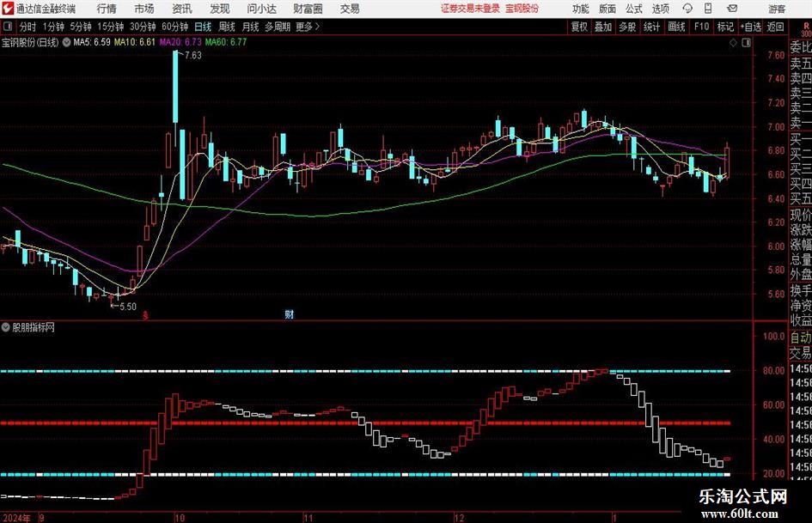Open the 选项 menu
The width and height of the screenshot is (812, 523).
click(x=660, y=9)
